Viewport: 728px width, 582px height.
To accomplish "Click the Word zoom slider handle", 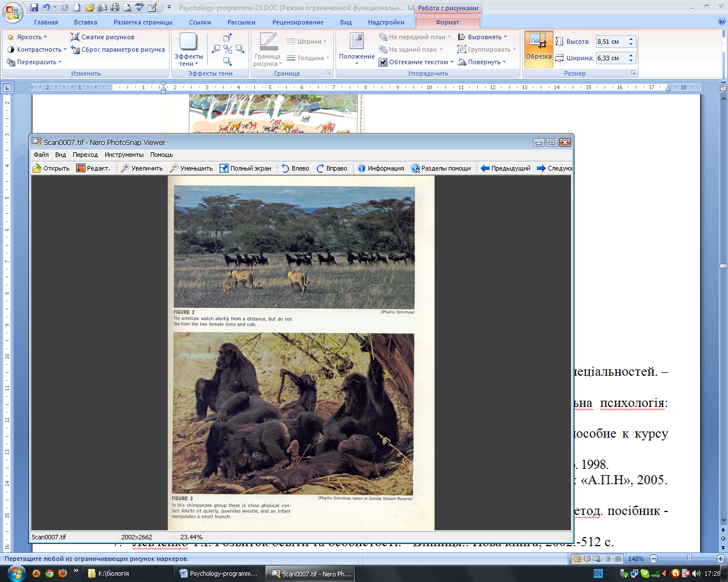I will click(689, 559).
